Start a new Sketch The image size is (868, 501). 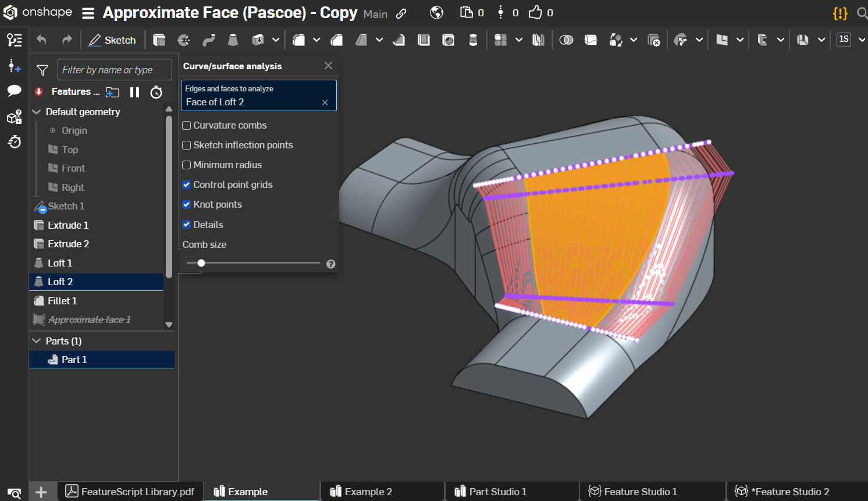tap(112, 40)
